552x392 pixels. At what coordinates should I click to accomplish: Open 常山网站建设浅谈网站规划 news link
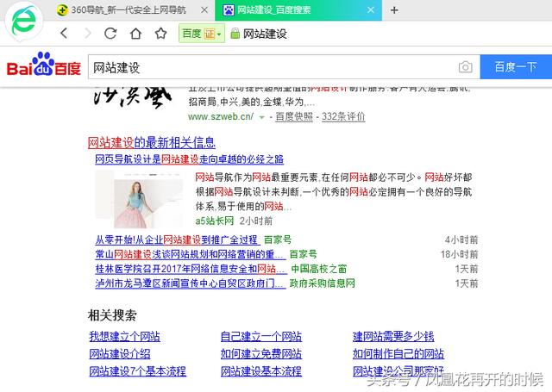[190, 254]
